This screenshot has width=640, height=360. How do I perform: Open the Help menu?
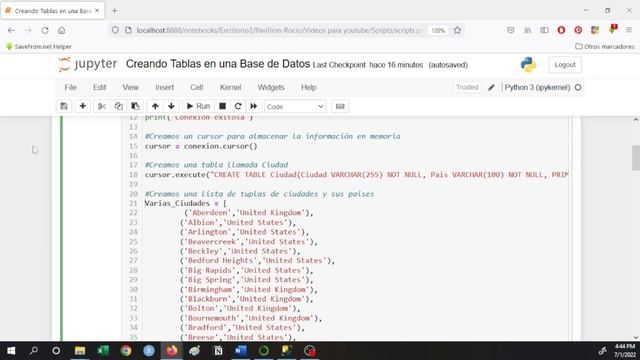pos(309,87)
